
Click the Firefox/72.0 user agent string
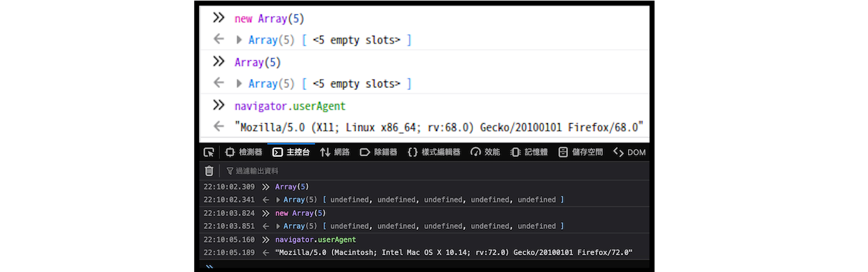(x=453, y=253)
